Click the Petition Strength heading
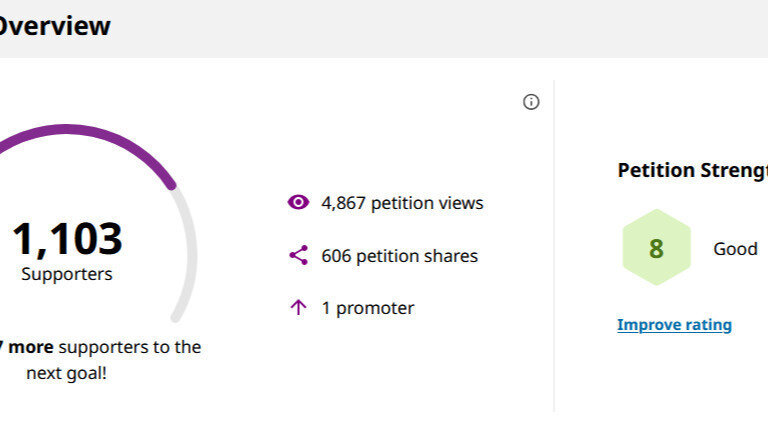This screenshot has height=432, width=768. pos(693,170)
